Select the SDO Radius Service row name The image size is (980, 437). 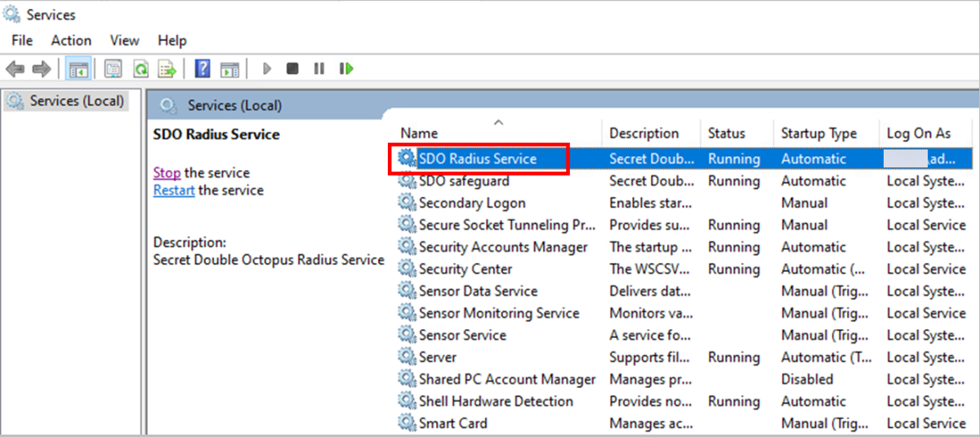click(x=478, y=158)
